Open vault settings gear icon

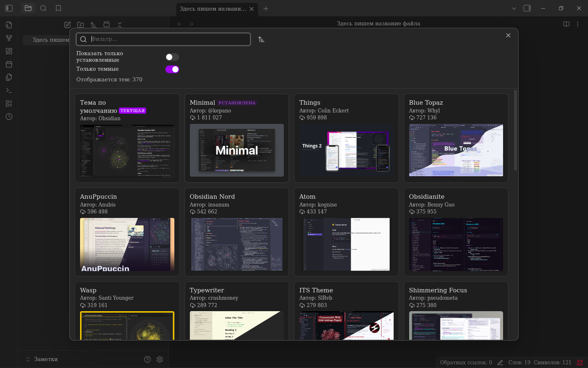[x=160, y=359]
